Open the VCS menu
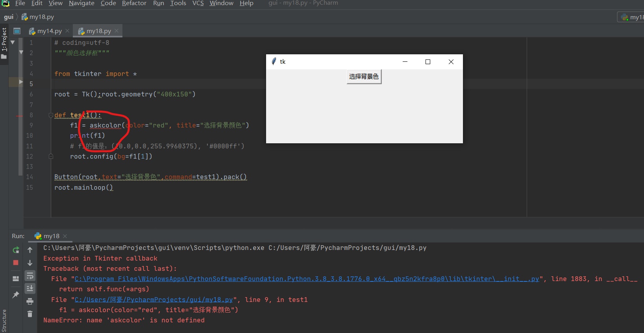644x333 pixels. (x=198, y=3)
